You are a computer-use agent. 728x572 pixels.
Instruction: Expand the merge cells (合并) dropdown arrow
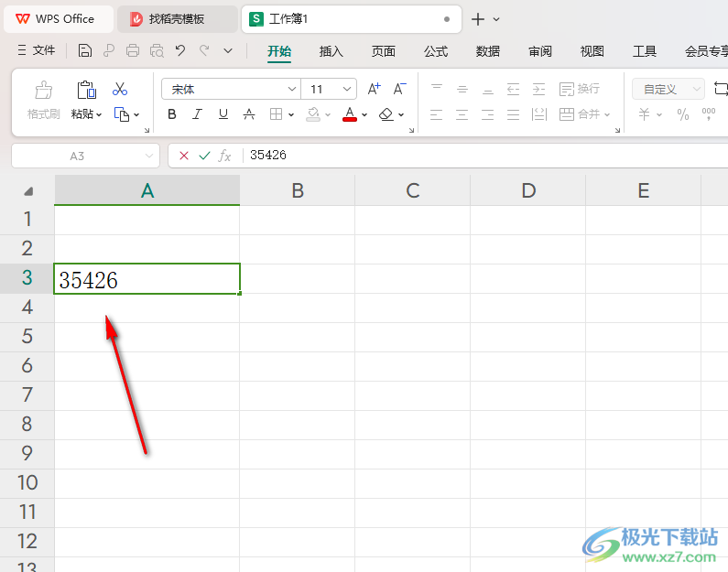[x=607, y=114]
